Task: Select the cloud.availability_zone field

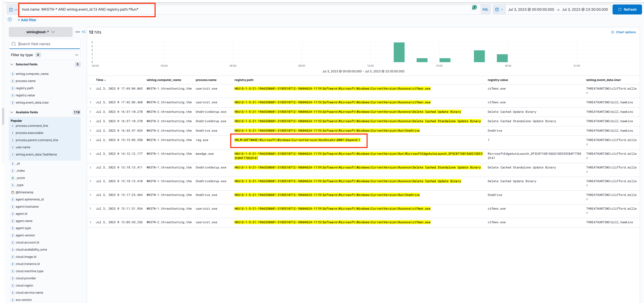Action: tap(31, 250)
